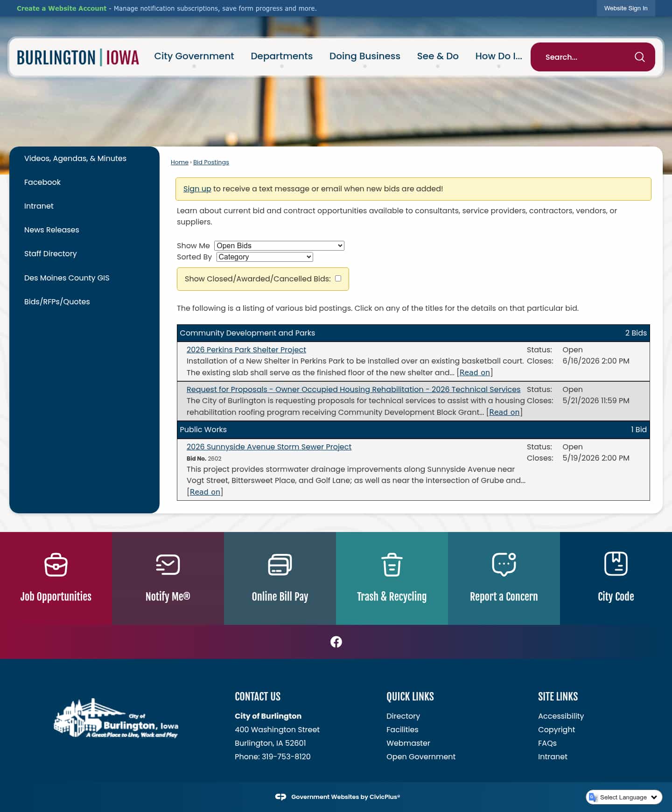Click the City Code book icon

click(616, 564)
